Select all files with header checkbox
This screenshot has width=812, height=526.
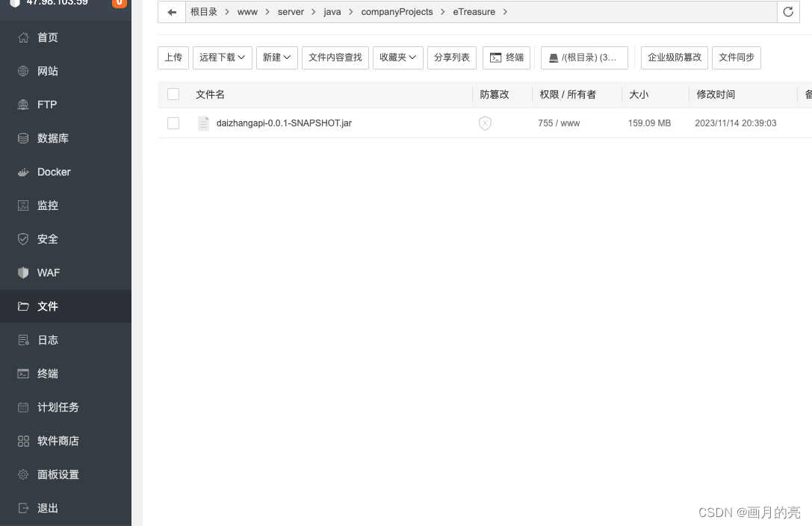[173, 94]
